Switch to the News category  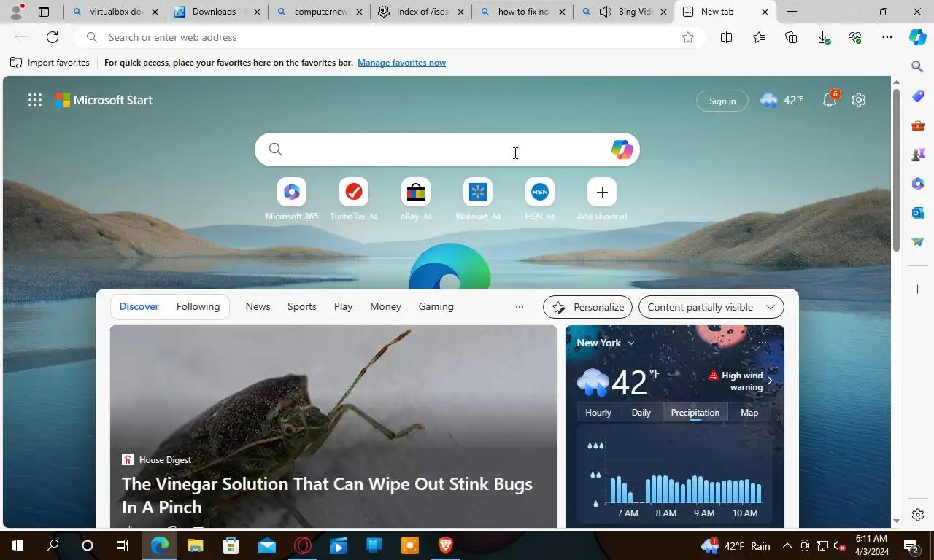tap(258, 306)
